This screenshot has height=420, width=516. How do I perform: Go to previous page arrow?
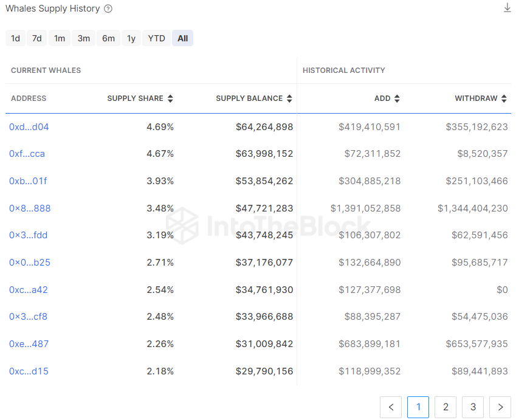391,407
